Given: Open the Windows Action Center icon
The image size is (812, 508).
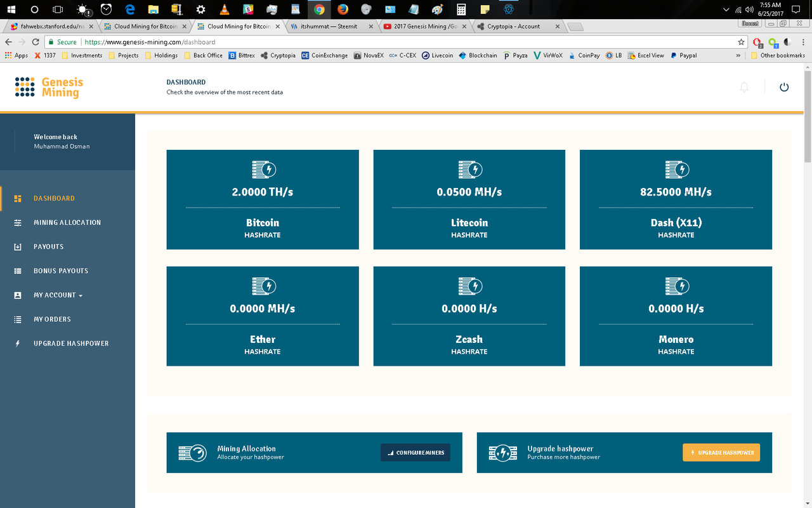Looking at the screenshot, I should click(x=797, y=10).
